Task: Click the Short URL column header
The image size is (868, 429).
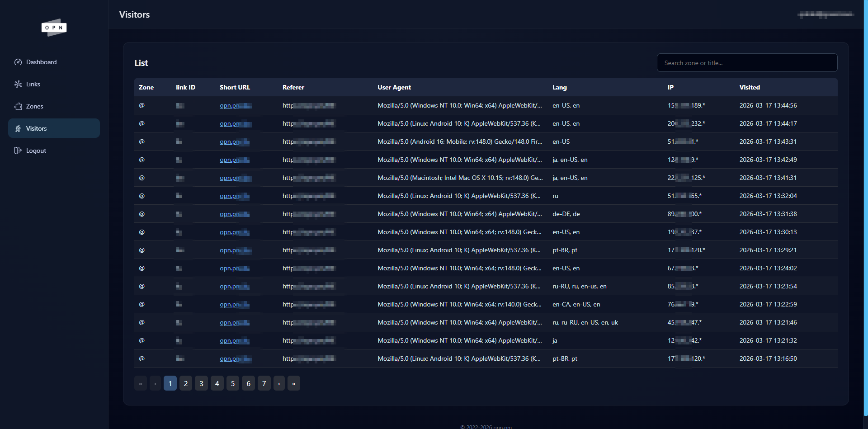Action: [235, 87]
